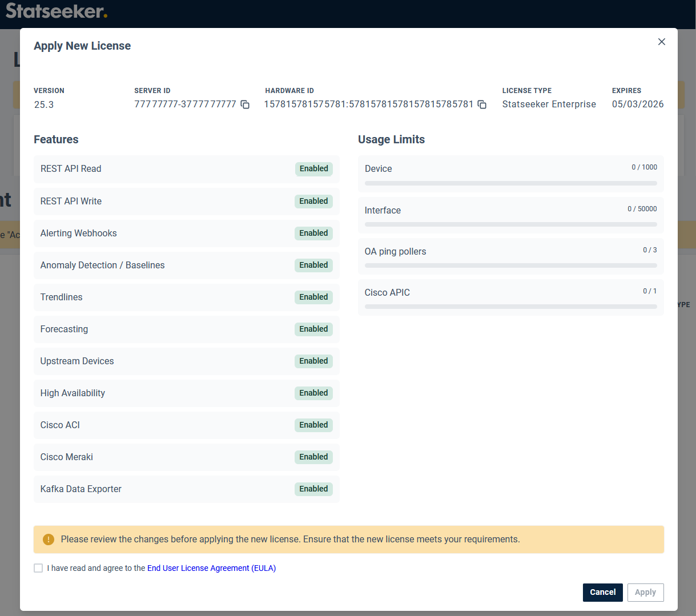Viewport: 696px width, 616px height.
Task: Click Enabled badge for Kafka Data Exporter
Action: tap(313, 489)
